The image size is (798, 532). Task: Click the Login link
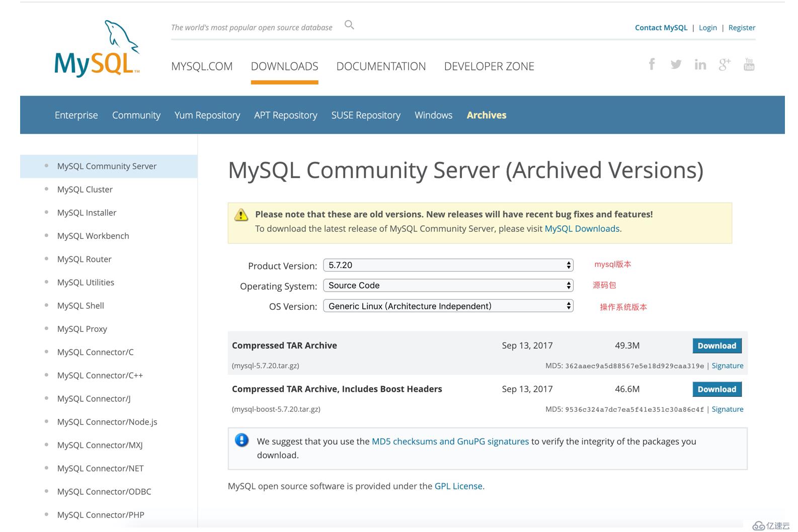point(708,28)
